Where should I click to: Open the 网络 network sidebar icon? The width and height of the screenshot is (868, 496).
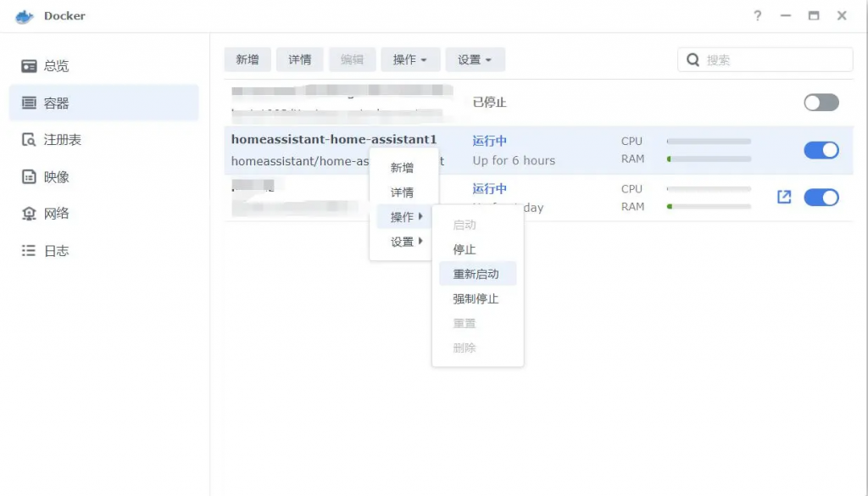click(x=30, y=214)
